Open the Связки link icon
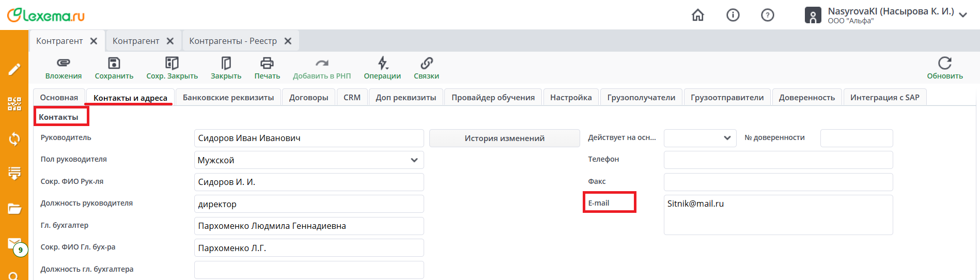 [x=426, y=64]
